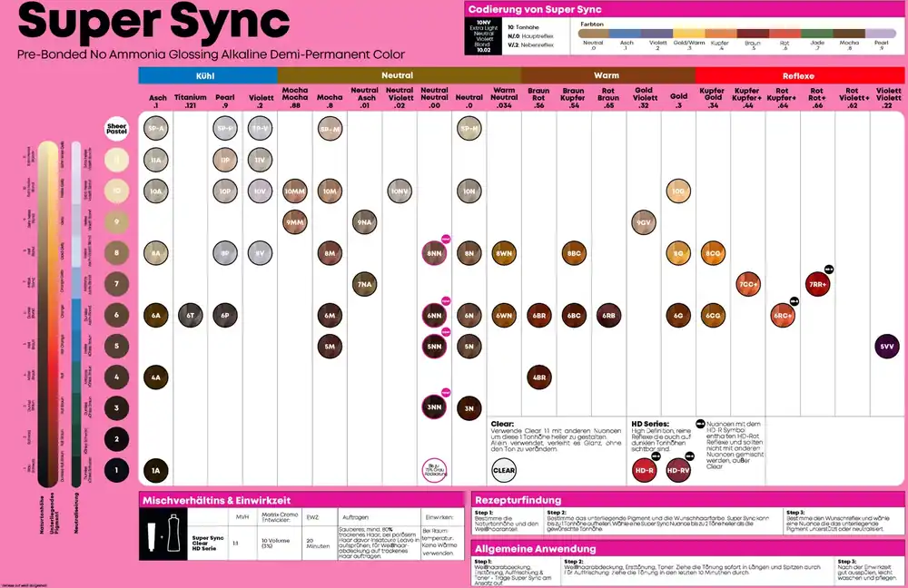Click the 3NN swatch
Screen dimensions: 908x588
coord(434,407)
